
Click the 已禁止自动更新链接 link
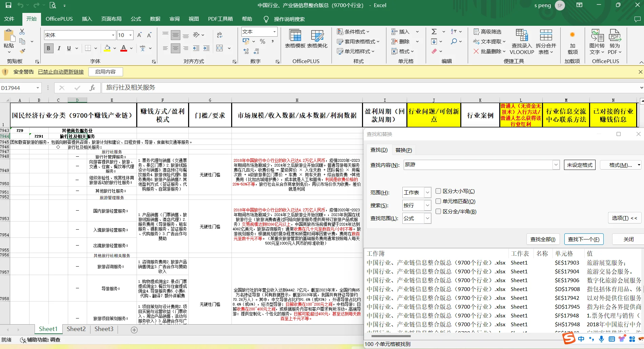[61, 72]
